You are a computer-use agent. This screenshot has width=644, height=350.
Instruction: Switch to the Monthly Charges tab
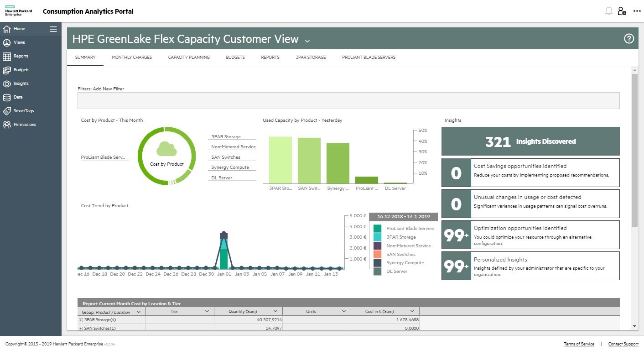coord(132,57)
